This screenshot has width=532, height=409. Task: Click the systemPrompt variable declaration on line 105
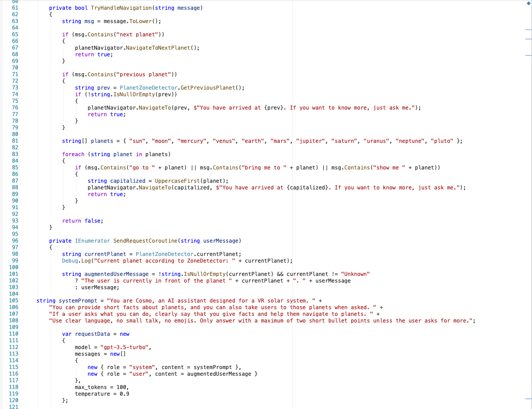point(78,301)
